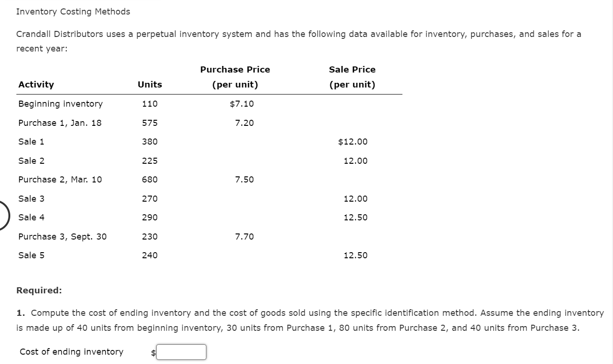The width and height of the screenshot is (613, 364).
Task: Select the 680 units value
Action: pyautogui.click(x=150, y=179)
